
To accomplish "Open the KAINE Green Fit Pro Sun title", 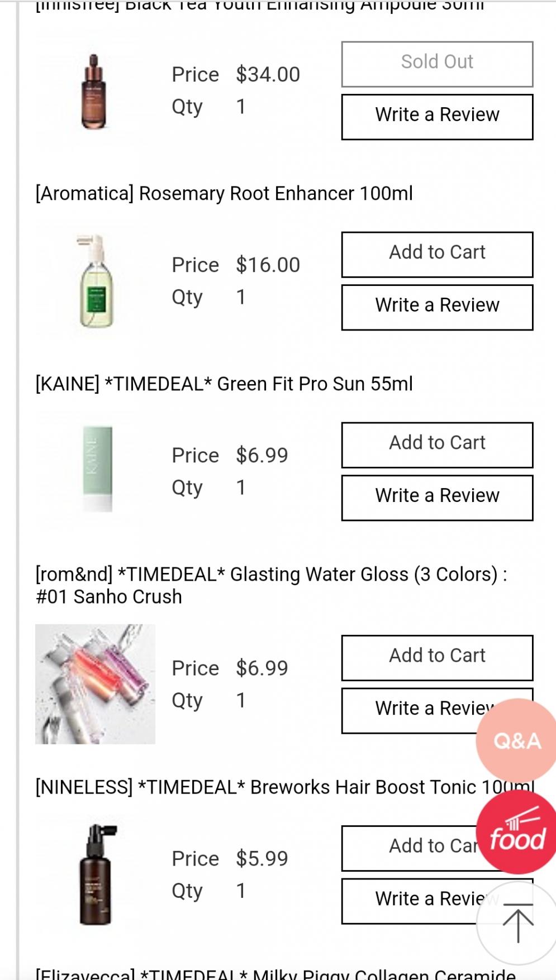I will click(x=224, y=384).
